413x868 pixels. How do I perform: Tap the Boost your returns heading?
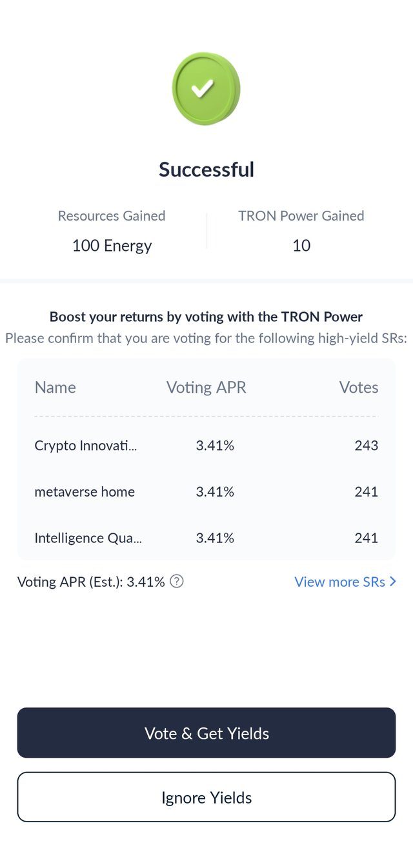pos(206,317)
